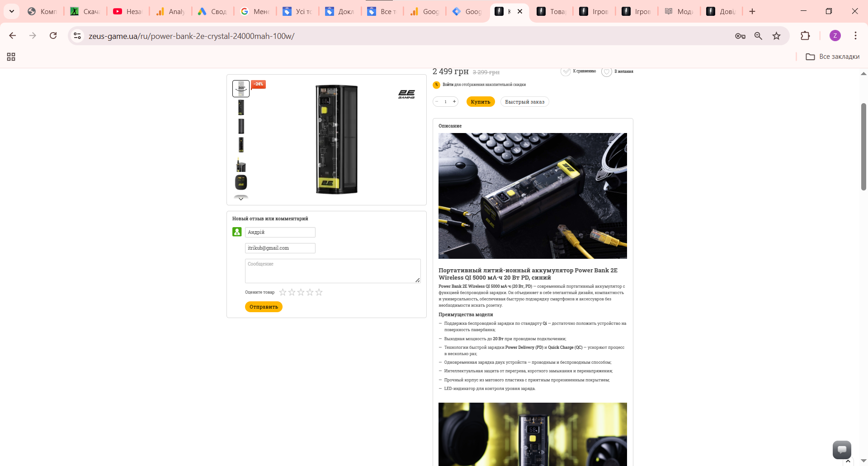Open a new browser tab
868x466 pixels.
click(752, 11)
